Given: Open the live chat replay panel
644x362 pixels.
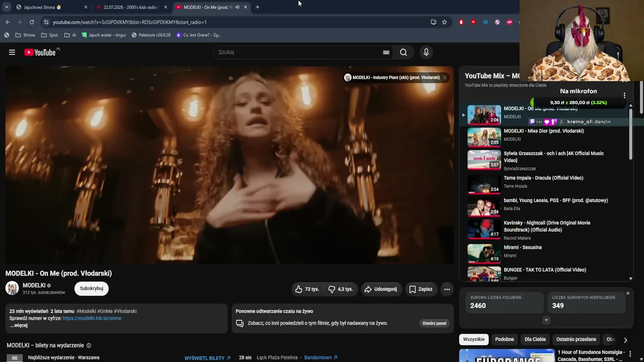Looking at the screenshot, I should [x=434, y=323].
